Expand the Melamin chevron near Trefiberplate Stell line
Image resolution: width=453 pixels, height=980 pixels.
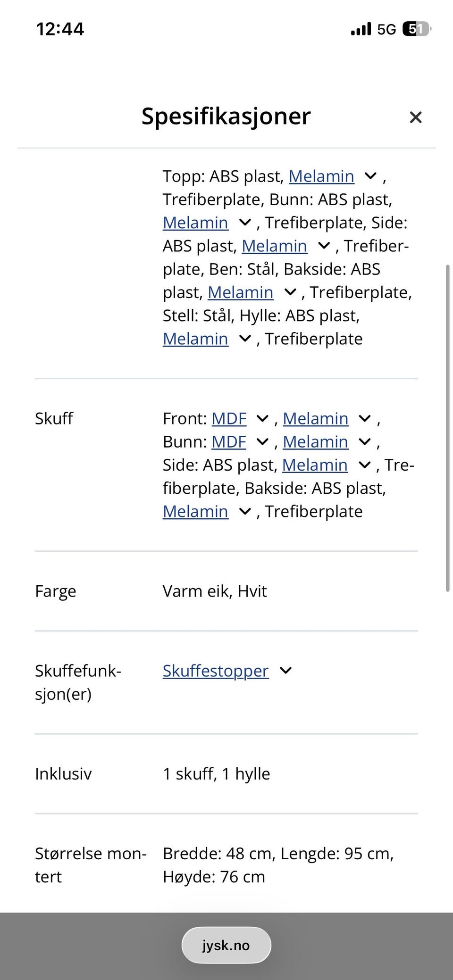tap(290, 292)
